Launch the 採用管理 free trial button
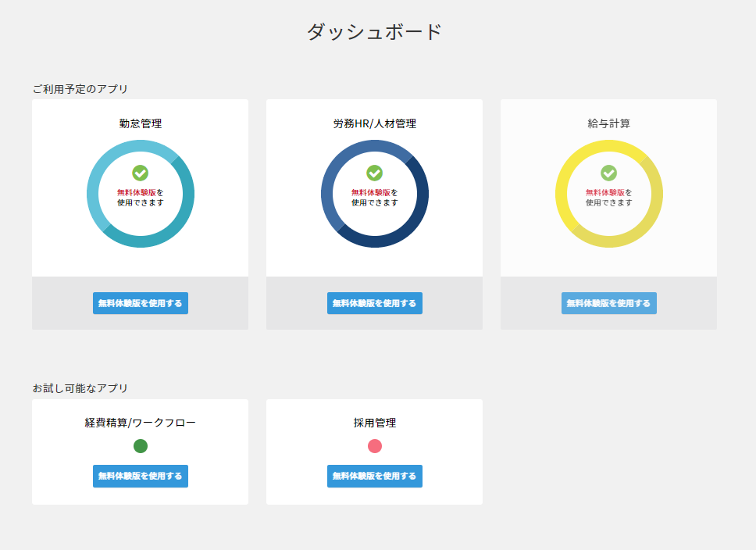The width and height of the screenshot is (756, 550). pos(375,476)
